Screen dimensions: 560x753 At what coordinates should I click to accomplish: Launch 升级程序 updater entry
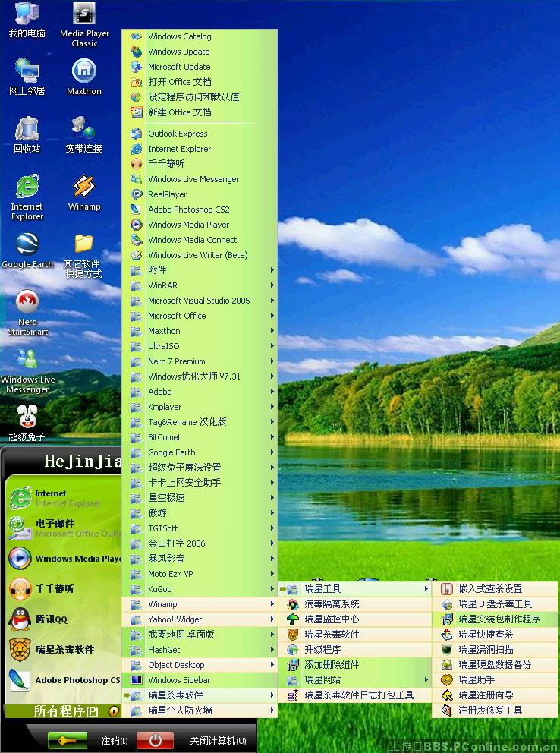(354, 650)
